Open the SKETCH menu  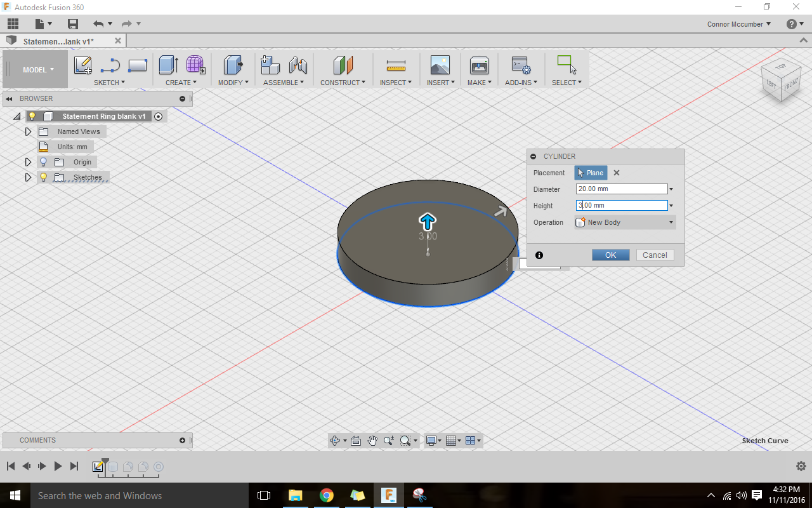tap(109, 83)
